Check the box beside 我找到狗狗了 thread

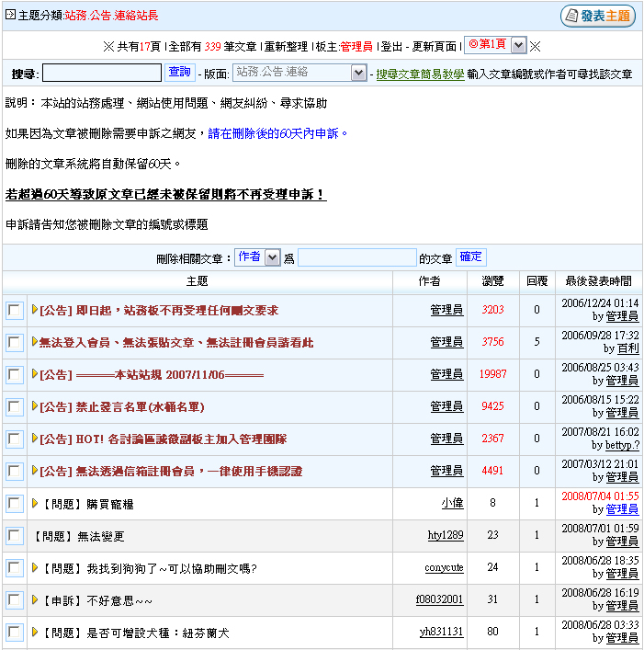tap(15, 568)
